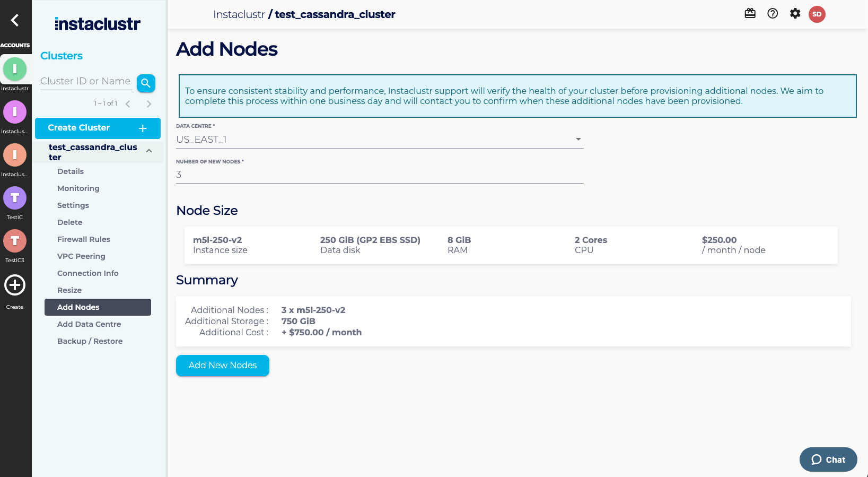The width and height of the screenshot is (868, 477).
Task: Open the gift box icon in the header
Action: pyautogui.click(x=750, y=14)
